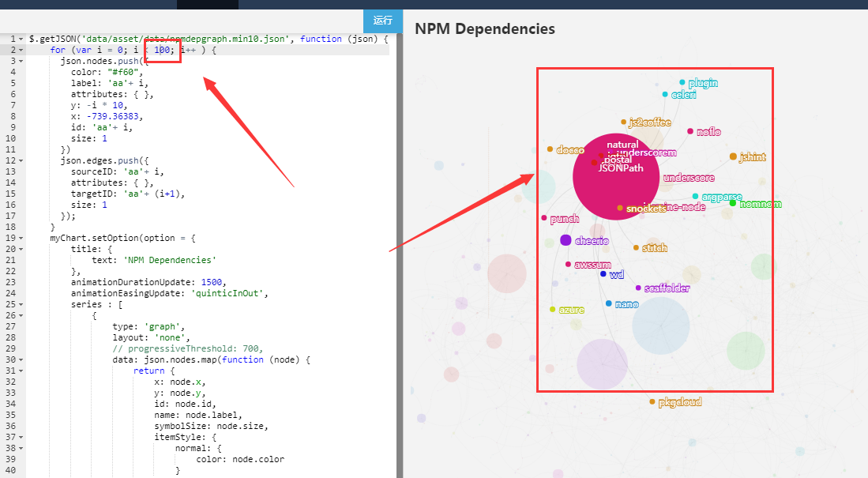
Task: Click the color: node.color line
Action: pos(240,460)
